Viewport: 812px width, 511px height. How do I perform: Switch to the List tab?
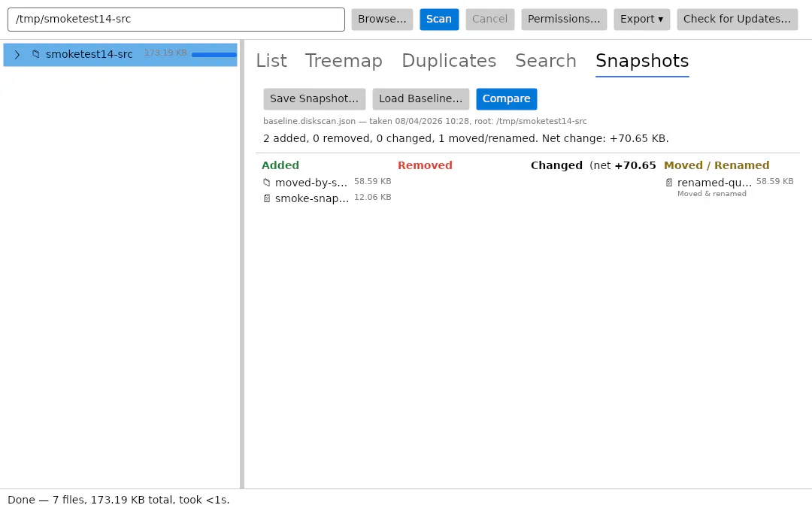click(x=271, y=61)
